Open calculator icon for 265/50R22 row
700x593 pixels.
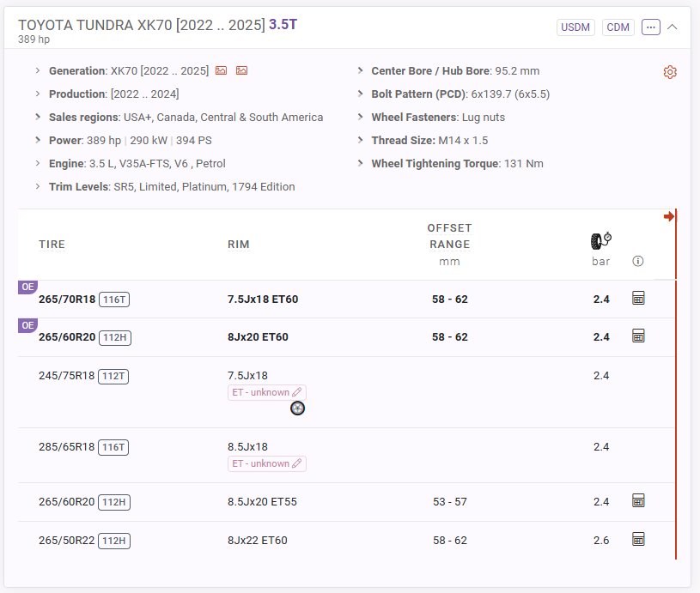[638, 540]
